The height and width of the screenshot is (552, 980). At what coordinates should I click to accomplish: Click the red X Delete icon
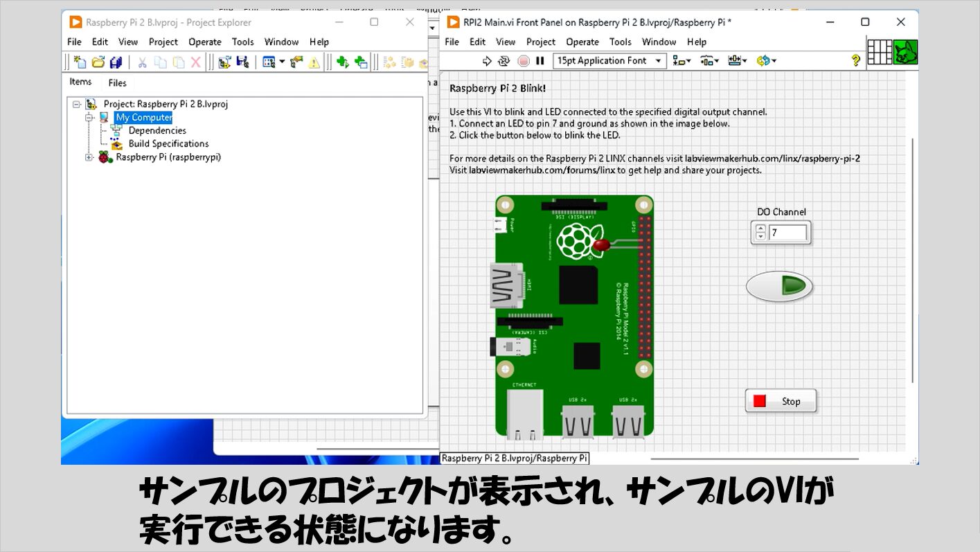(195, 62)
